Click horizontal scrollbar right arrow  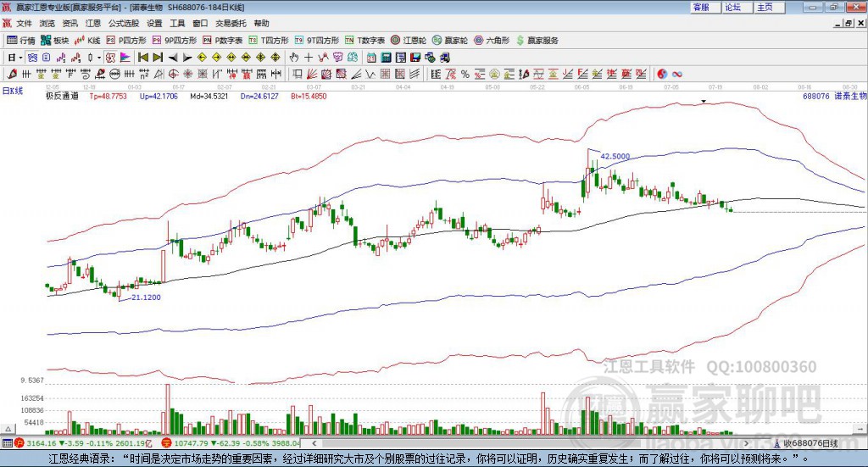coord(746,442)
